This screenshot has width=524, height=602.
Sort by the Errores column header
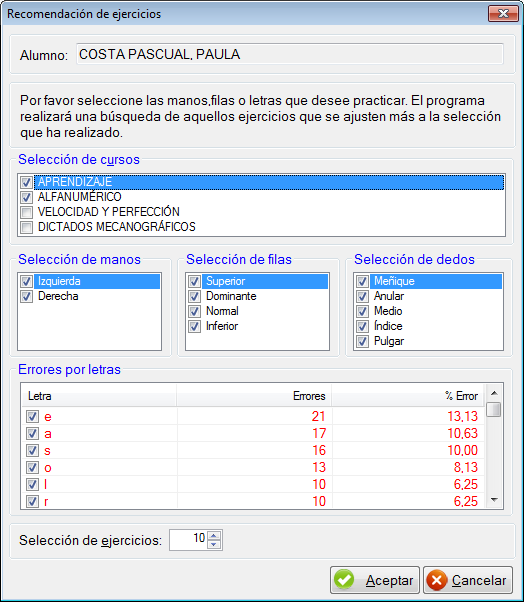tap(254, 396)
